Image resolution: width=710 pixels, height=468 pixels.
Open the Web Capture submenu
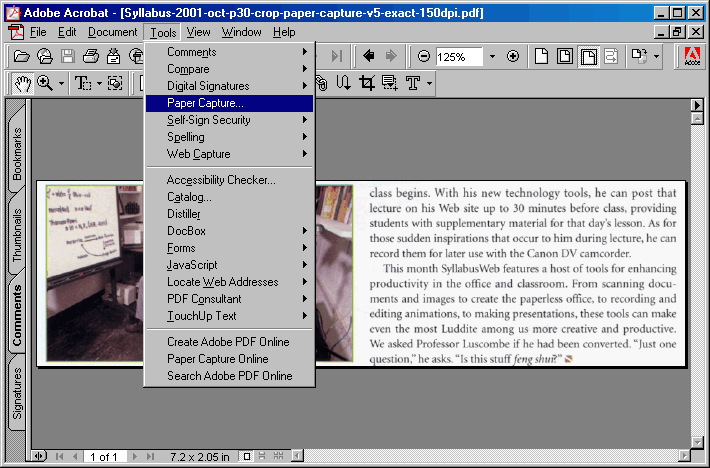coord(229,154)
